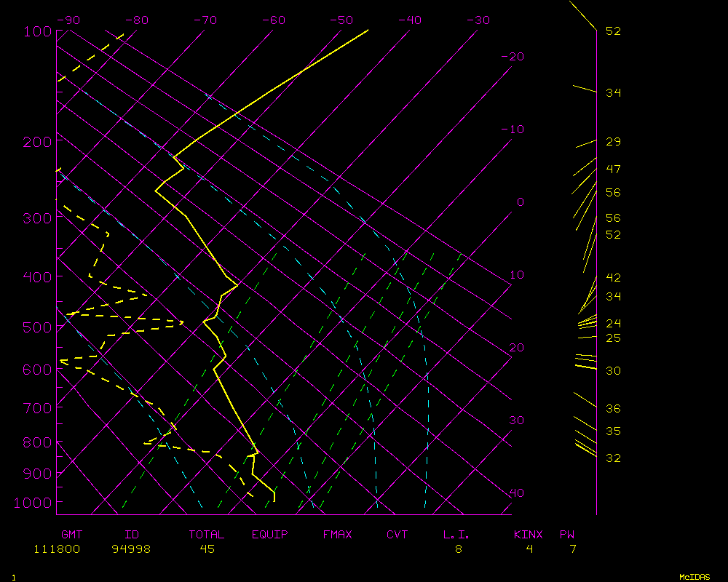Screen dimensions: 728x582
Task: Select the KINX header label
Action: point(528,535)
